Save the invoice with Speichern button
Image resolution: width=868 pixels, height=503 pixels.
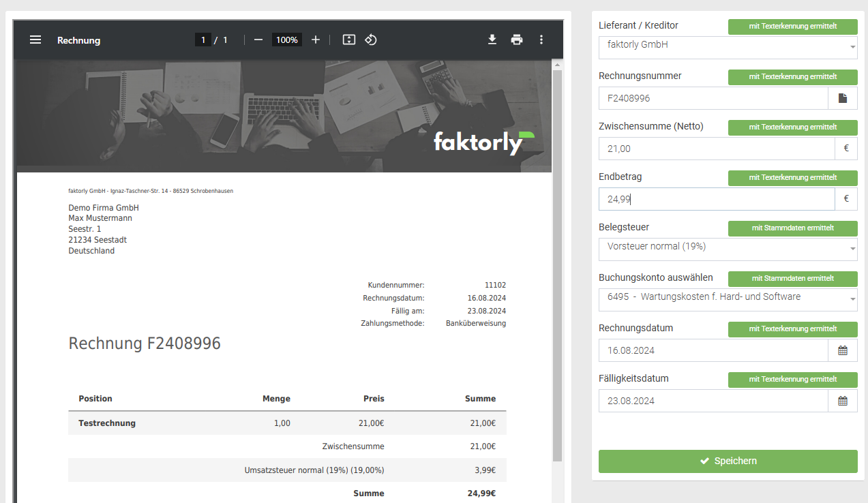(728, 461)
